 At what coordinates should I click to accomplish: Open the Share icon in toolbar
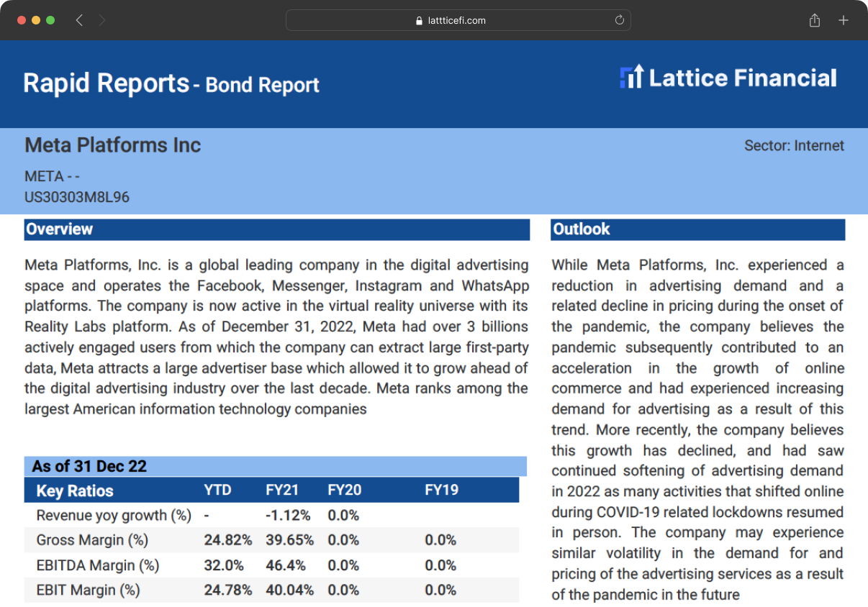click(815, 21)
